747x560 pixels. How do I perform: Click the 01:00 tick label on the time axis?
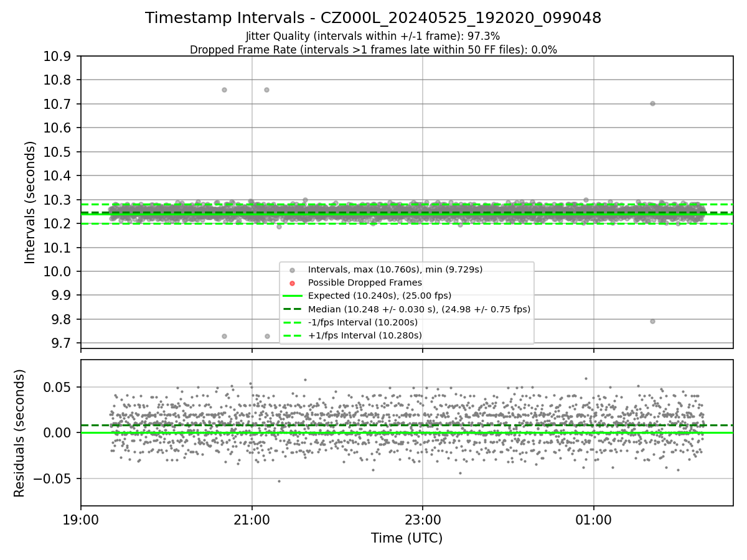click(593, 520)
